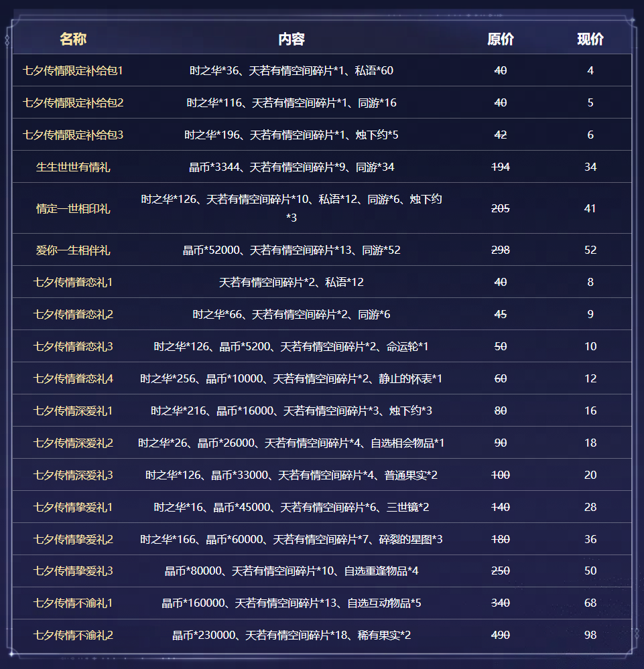This screenshot has width=644, height=669.
Task: Click current price 5
Action: pos(590,102)
